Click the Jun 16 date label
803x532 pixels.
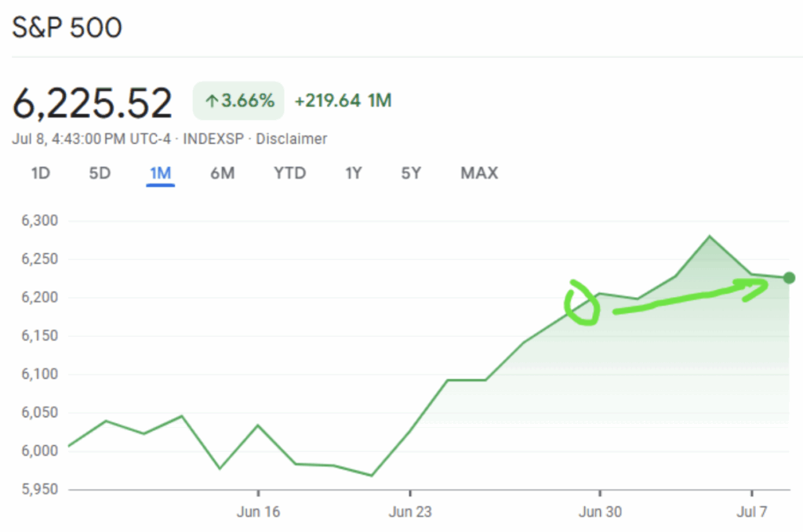(258, 512)
